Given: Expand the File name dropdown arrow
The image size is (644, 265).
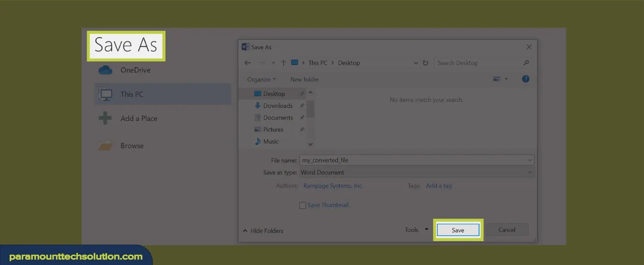Looking at the screenshot, I should pos(530,160).
